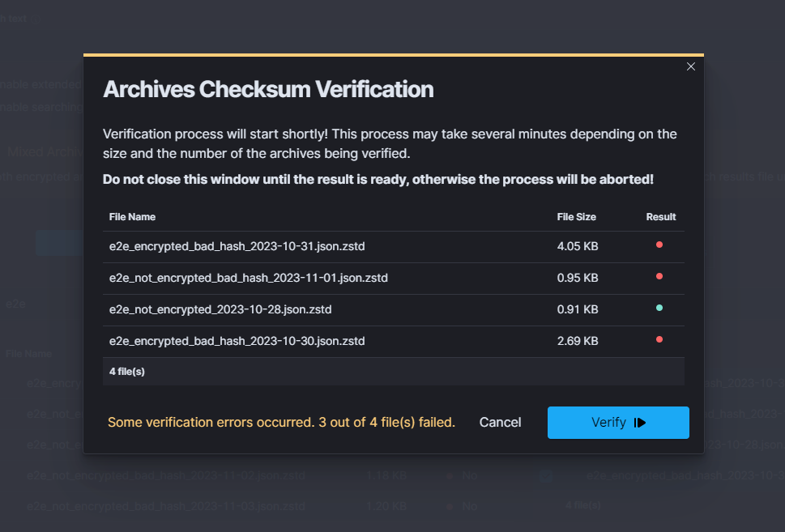Click the File Name column header
Viewport: 785px width, 532px height.
click(x=132, y=217)
